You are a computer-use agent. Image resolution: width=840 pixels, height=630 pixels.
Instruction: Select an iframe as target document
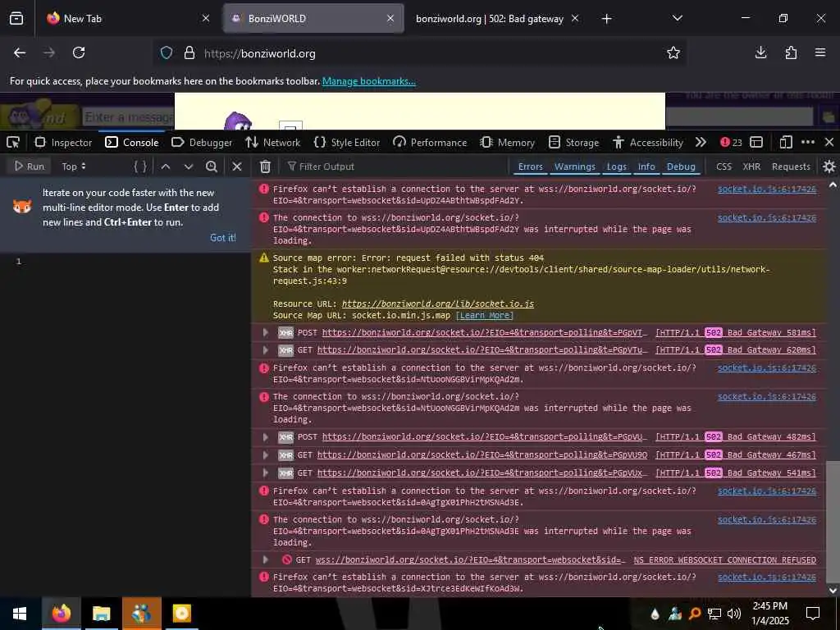tap(756, 143)
